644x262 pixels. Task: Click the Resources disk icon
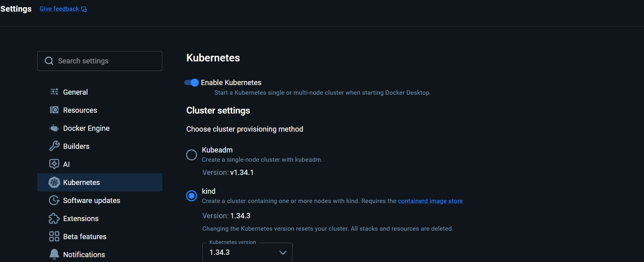pyautogui.click(x=54, y=110)
